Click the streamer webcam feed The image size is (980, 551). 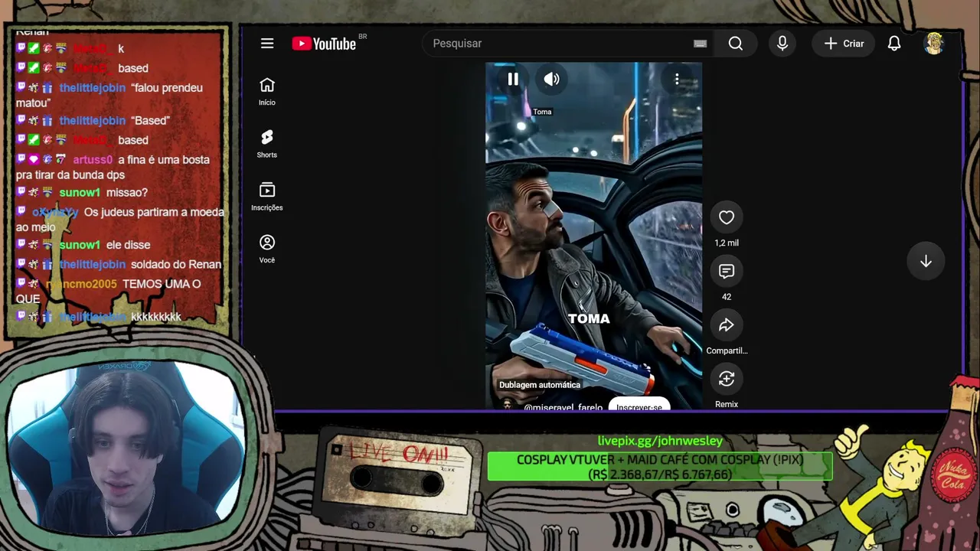pos(125,448)
